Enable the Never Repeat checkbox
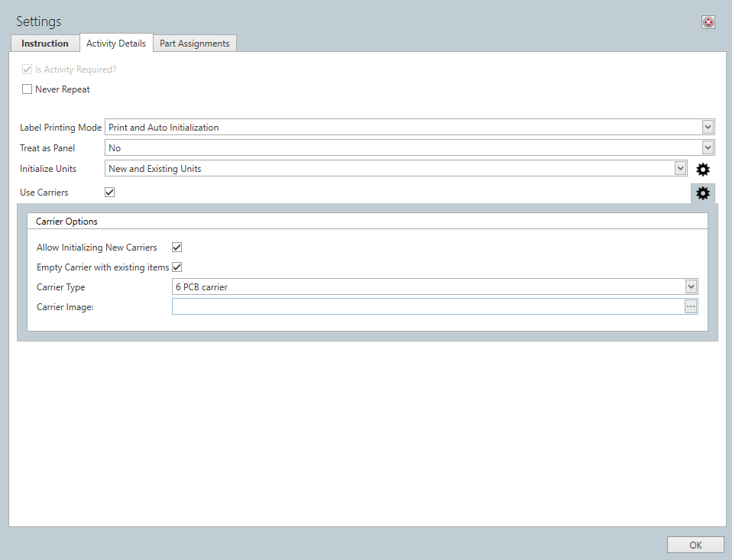Viewport: 732px width, 560px height. [27, 89]
